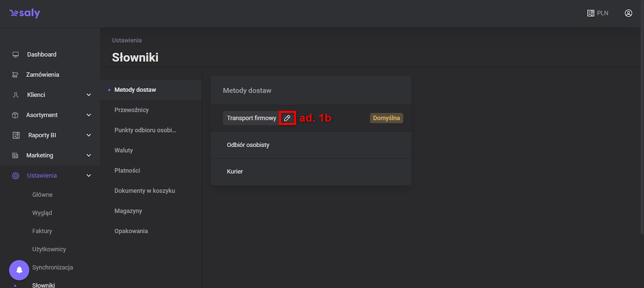Select the Odbiór osobisty delivery method
Viewport: 644px width, 288px height.
click(248, 145)
